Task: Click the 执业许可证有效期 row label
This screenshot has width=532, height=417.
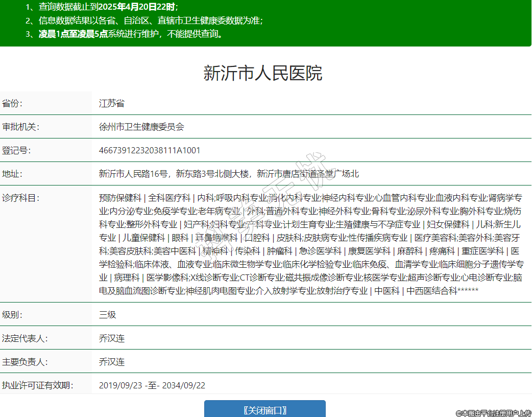Action: (x=38, y=385)
